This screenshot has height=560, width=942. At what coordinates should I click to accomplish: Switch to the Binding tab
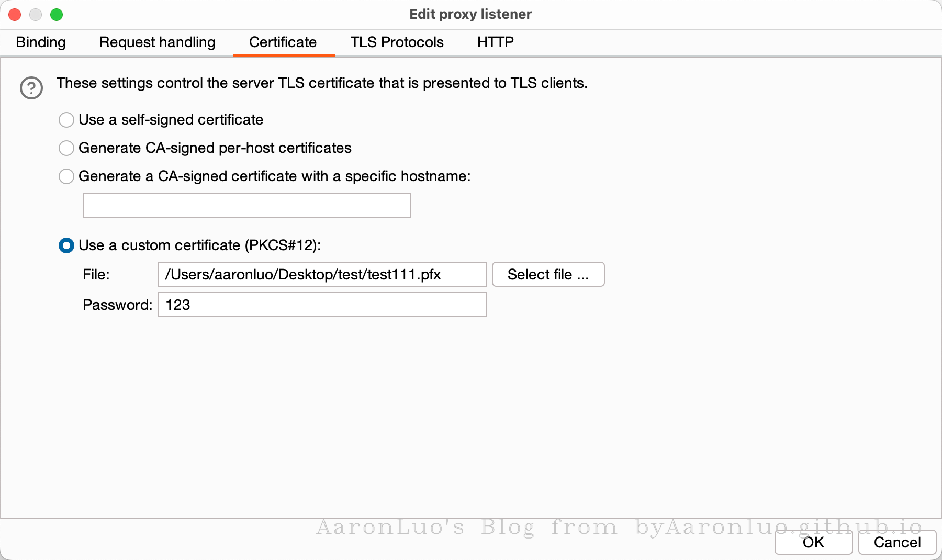pyautogui.click(x=41, y=42)
